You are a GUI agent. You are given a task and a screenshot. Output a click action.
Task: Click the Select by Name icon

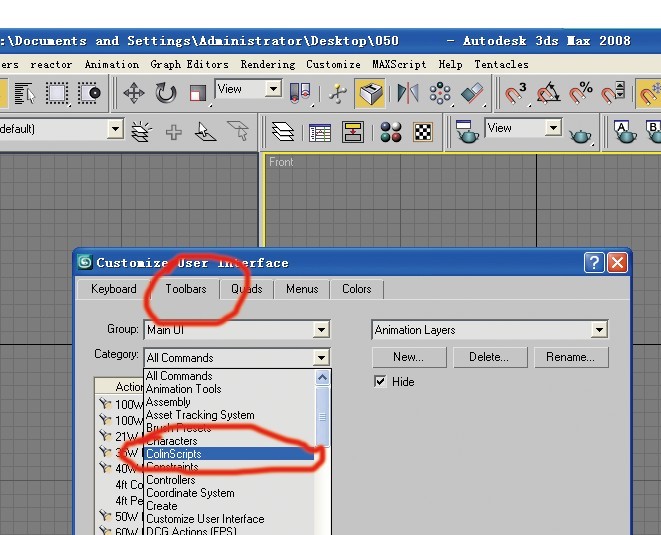(24, 93)
